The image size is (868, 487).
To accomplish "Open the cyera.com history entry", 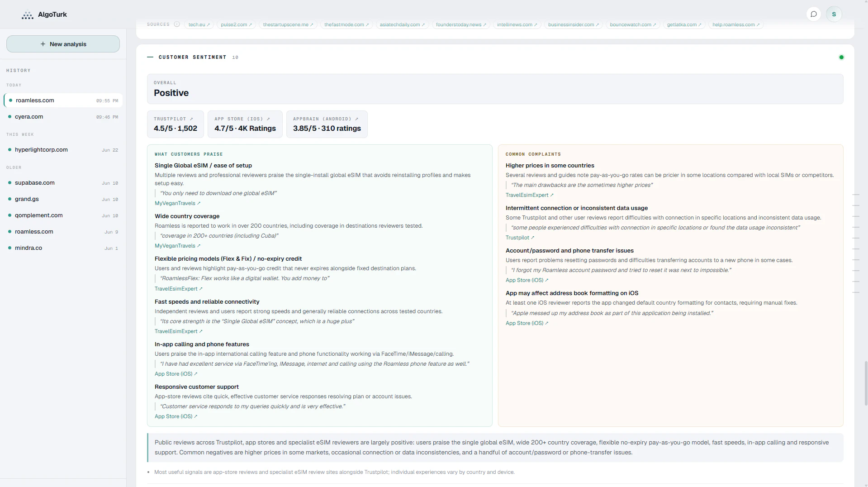I will pos(63,117).
